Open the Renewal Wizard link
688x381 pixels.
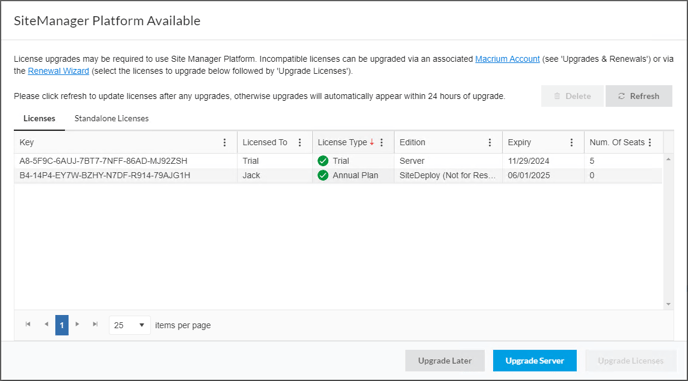[58, 71]
